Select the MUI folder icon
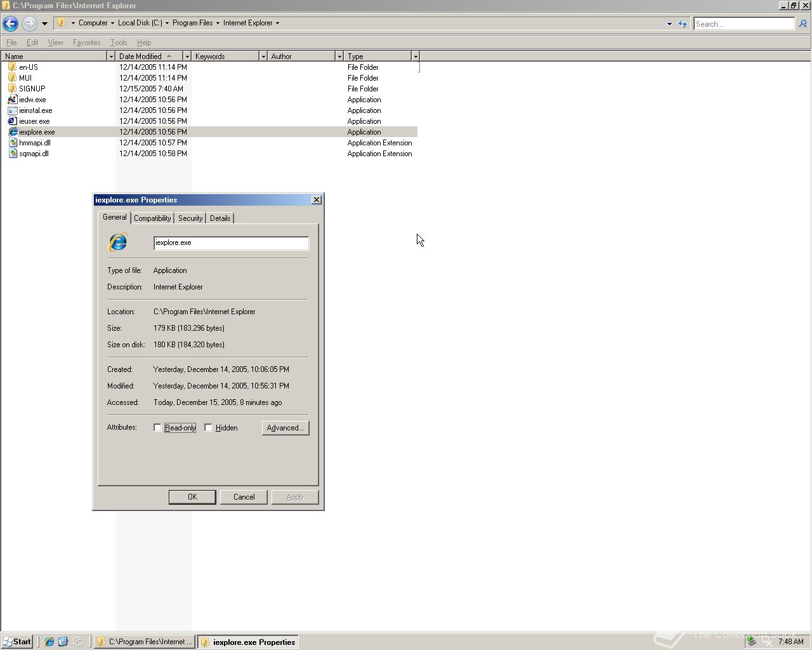This screenshot has height=650, width=812. click(12, 77)
